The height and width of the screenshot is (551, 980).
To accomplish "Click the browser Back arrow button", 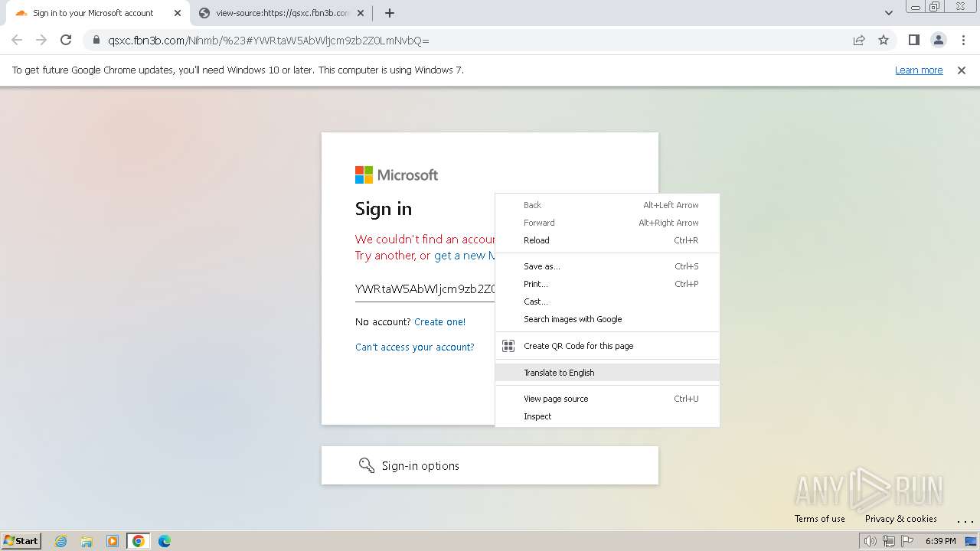I will coord(17,40).
